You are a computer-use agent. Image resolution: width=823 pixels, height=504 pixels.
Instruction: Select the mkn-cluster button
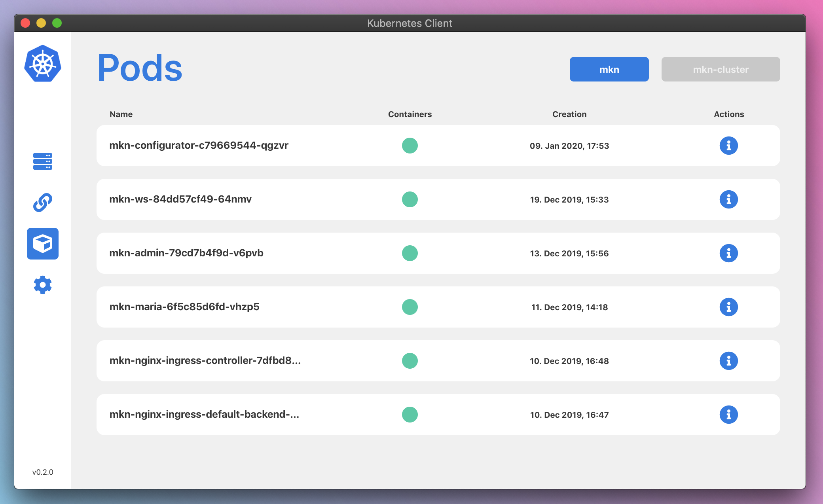pos(721,69)
